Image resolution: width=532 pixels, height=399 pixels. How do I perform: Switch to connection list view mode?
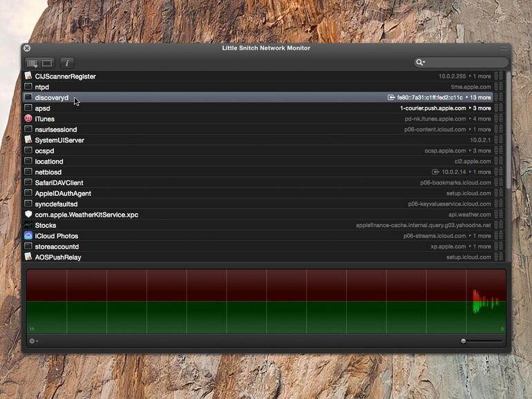point(32,64)
